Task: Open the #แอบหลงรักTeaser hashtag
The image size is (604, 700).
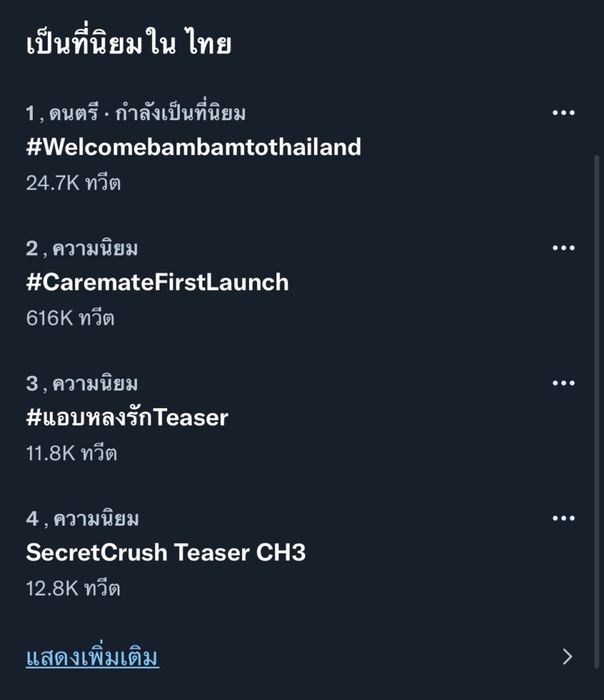Action: [127, 417]
